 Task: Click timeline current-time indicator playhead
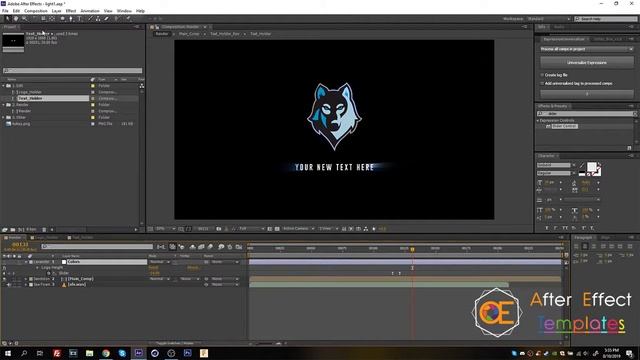412,249
